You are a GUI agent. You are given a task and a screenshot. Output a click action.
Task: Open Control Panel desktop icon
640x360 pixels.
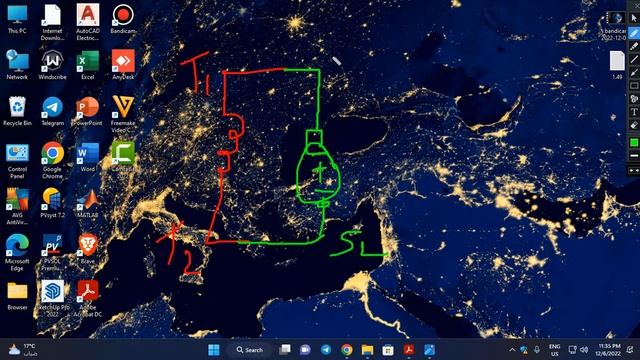[x=17, y=161]
